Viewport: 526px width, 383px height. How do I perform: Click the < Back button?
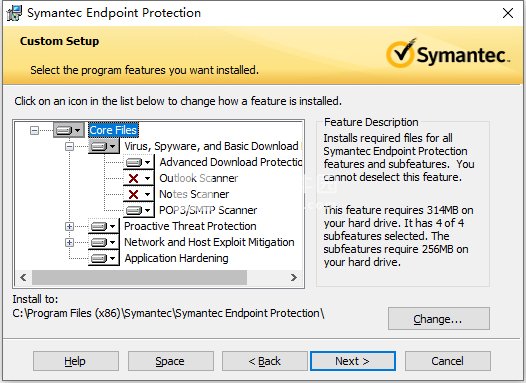[265, 361]
